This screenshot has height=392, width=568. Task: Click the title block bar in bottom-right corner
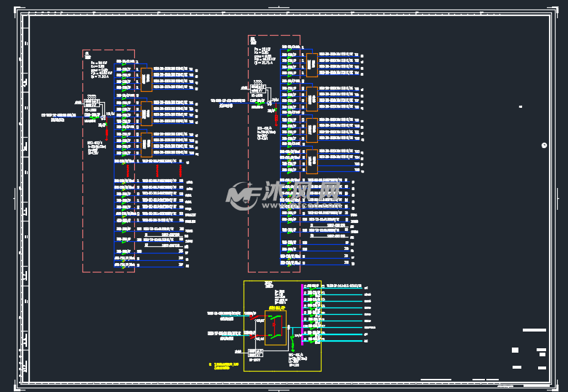(534, 330)
